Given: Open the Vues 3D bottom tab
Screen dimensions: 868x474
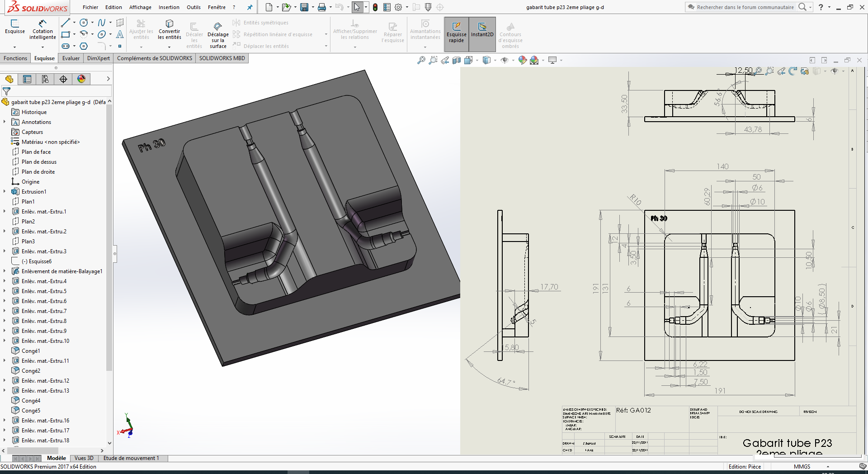Looking at the screenshot, I should pos(84,458).
